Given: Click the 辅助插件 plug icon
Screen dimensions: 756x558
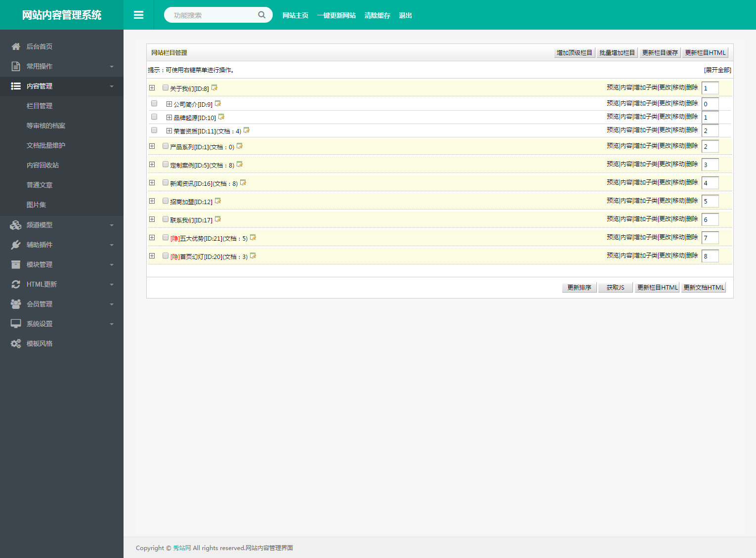Looking at the screenshot, I should click(16, 245).
